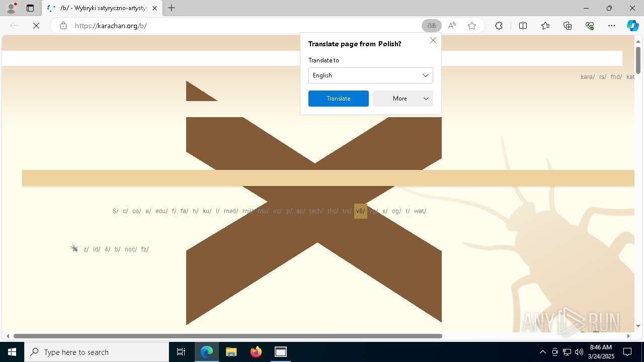Viewport: 644px width, 362px height.
Task: Open the rs/ board link
Action: click(603, 77)
